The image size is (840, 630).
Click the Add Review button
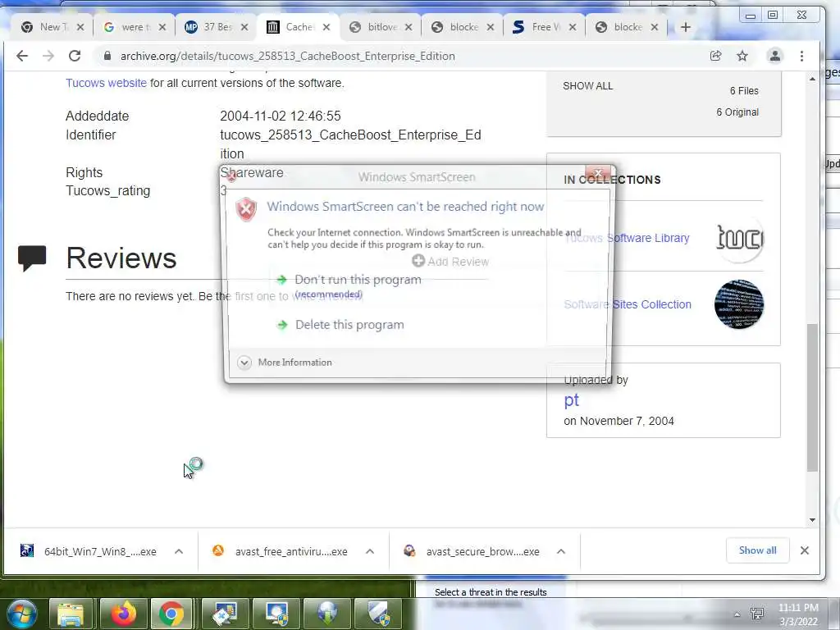[450, 262]
